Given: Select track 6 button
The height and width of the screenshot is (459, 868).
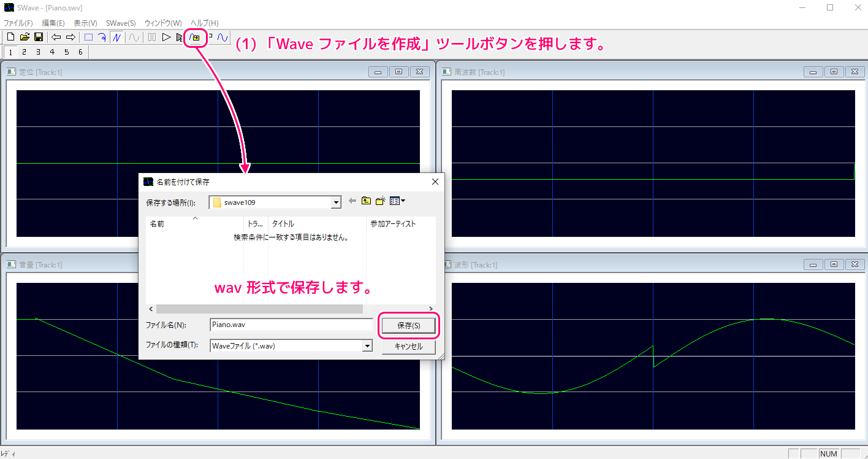Looking at the screenshot, I should 80,52.
